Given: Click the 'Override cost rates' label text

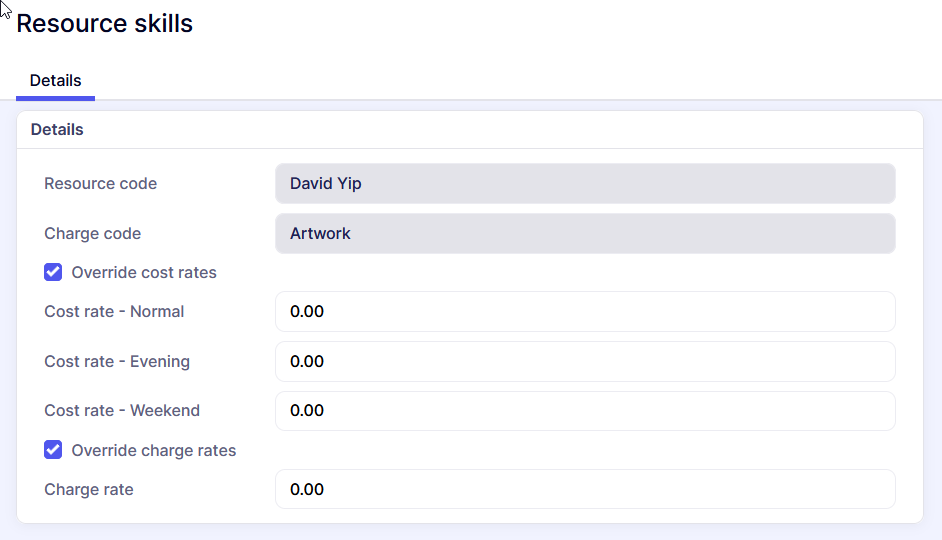Looking at the screenshot, I should tap(144, 272).
